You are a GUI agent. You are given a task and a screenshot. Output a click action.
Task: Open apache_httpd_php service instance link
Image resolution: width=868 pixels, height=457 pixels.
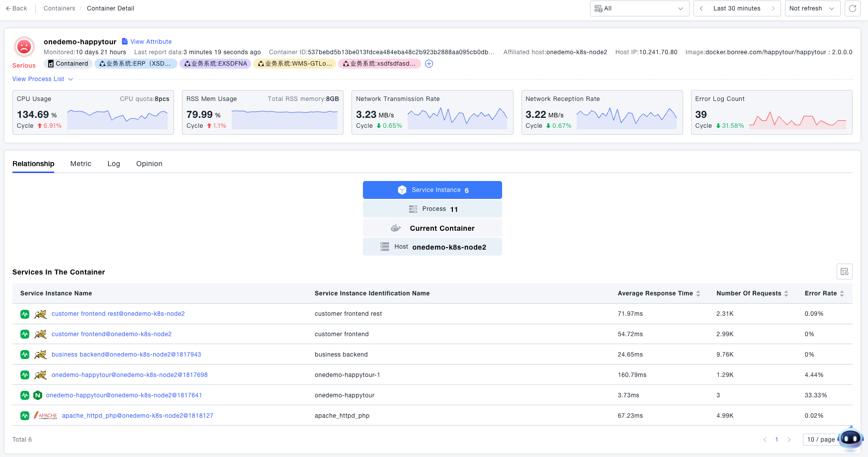tap(137, 416)
